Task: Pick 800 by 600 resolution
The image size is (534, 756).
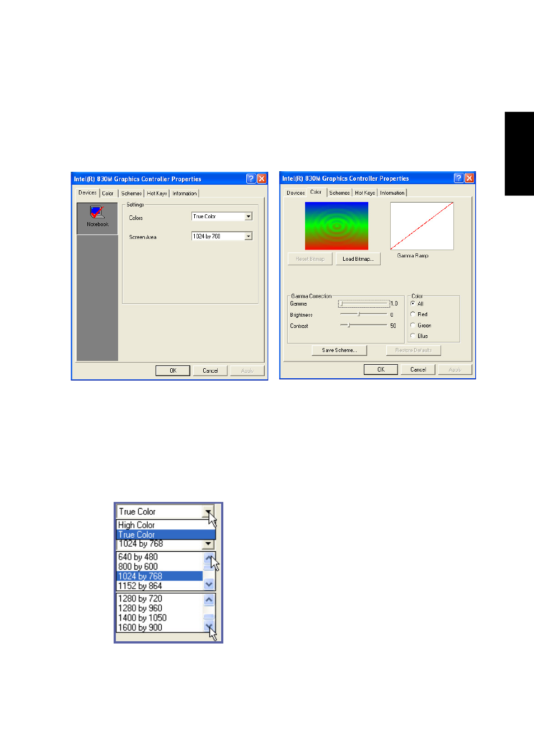Action: [x=160, y=566]
